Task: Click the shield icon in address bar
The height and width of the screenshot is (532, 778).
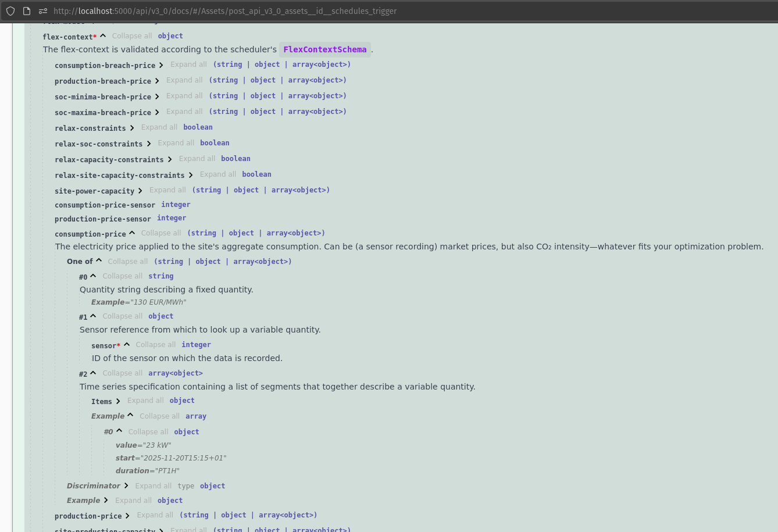Action: click(x=10, y=11)
